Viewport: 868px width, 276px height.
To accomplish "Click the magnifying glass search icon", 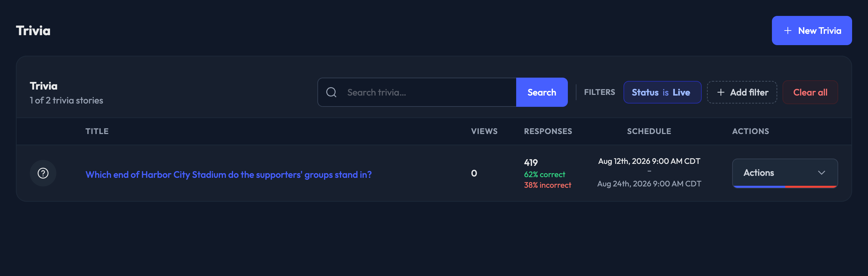I will [x=331, y=92].
